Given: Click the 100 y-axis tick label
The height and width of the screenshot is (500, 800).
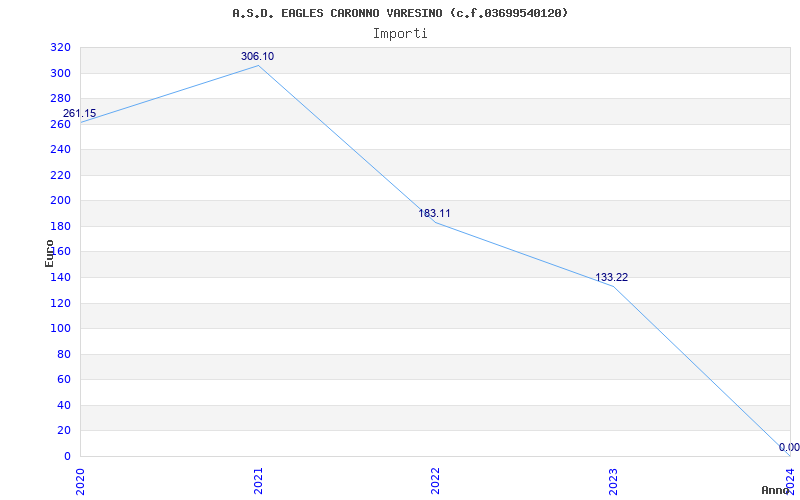Looking at the screenshot, I should [60, 329].
